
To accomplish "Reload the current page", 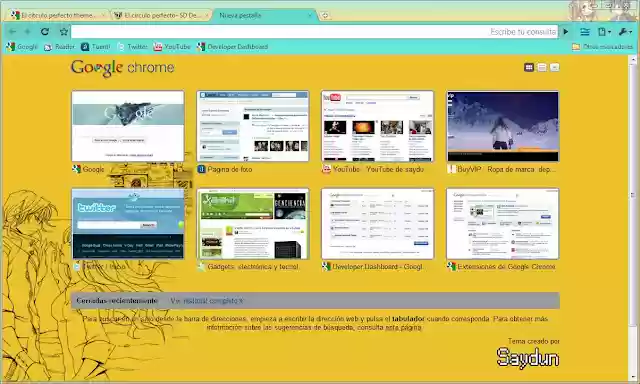I will pos(45,31).
